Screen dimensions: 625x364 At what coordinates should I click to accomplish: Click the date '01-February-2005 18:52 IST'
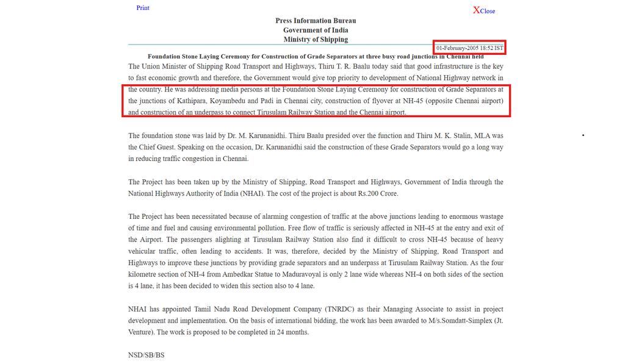(x=469, y=48)
